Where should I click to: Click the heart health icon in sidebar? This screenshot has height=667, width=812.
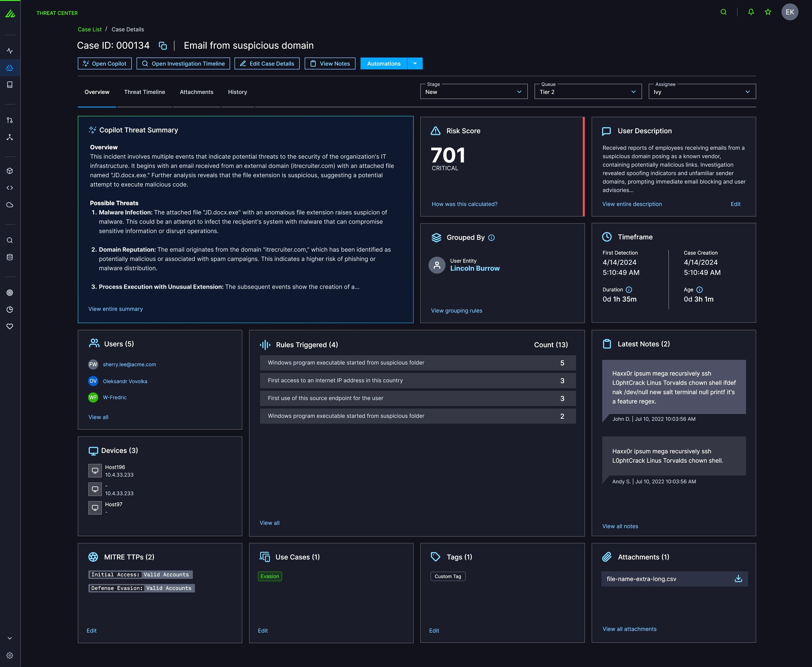coord(10,327)
